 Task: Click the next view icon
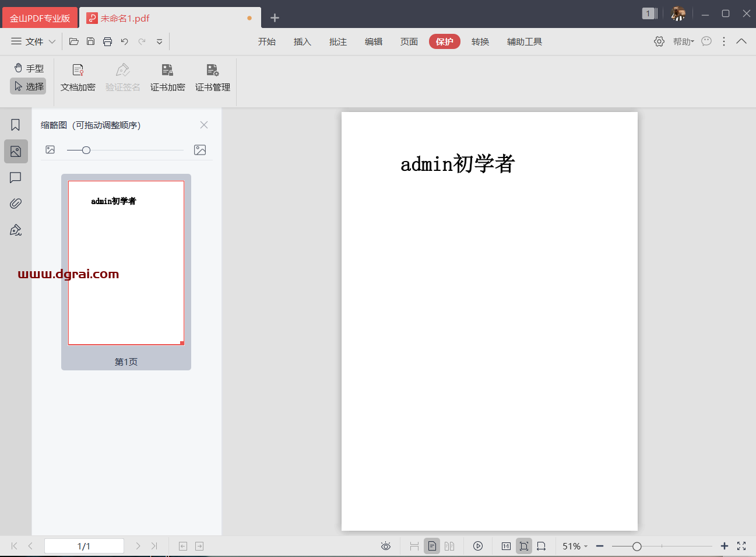(x=199, y=546)
